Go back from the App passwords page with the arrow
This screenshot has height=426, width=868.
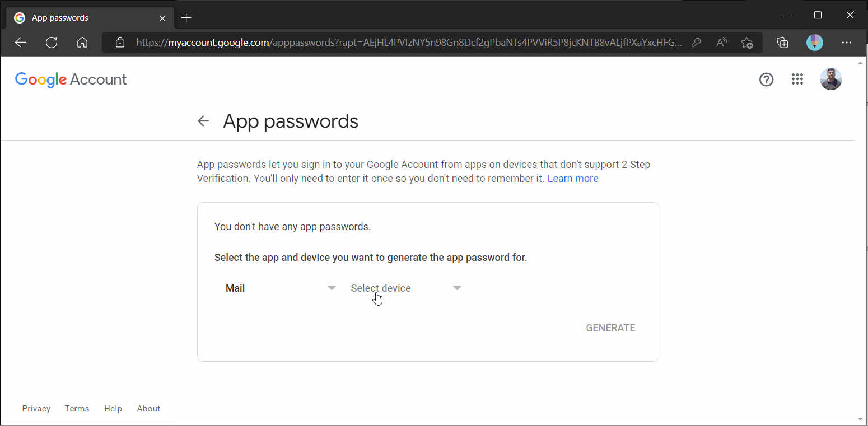(203, 121)
